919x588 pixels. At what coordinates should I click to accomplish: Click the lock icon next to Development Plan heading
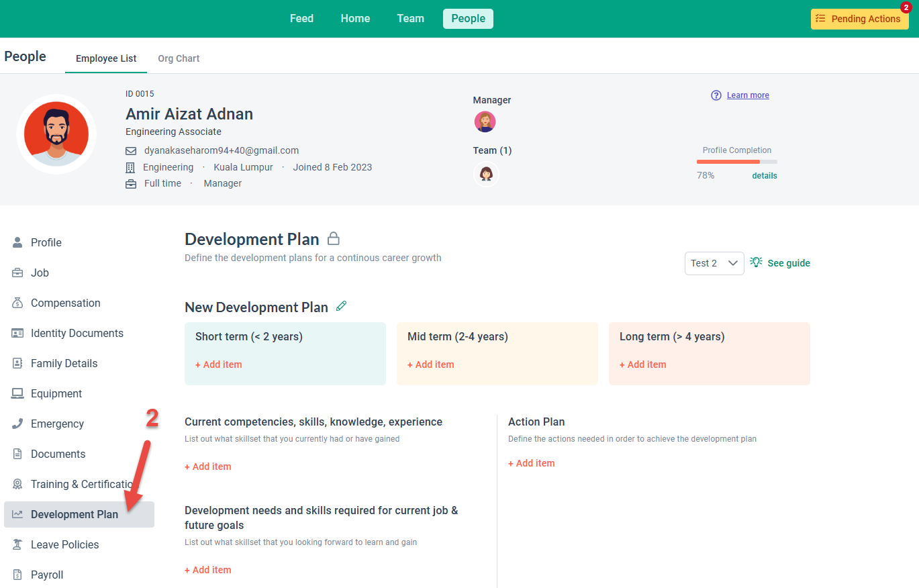tap(333, 239)
